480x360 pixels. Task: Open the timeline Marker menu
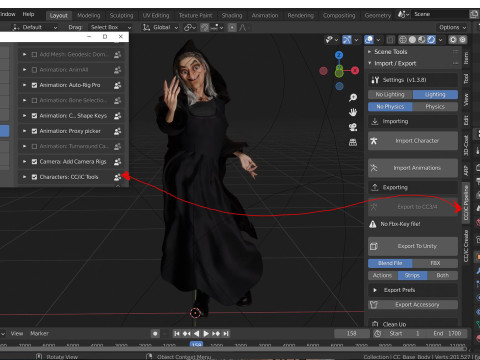point(39,333)
